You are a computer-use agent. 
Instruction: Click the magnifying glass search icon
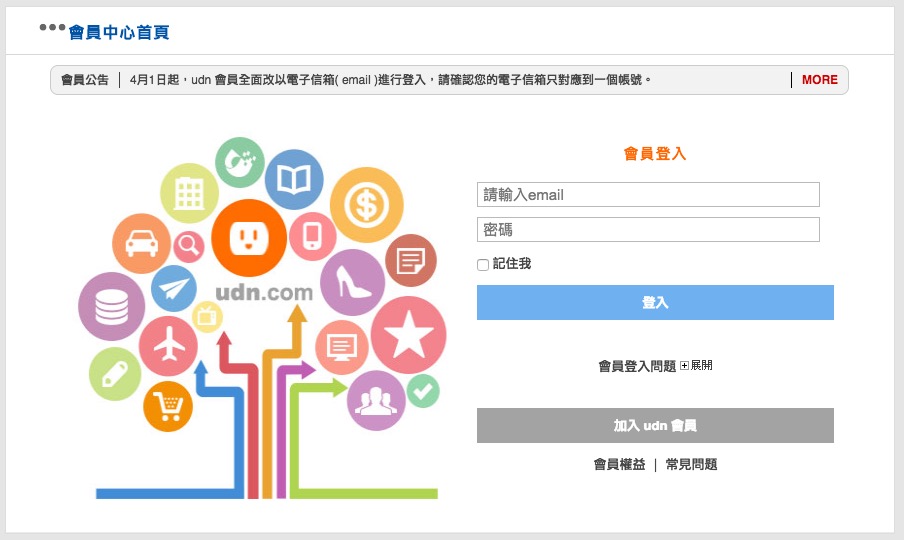tap(189, 246)
